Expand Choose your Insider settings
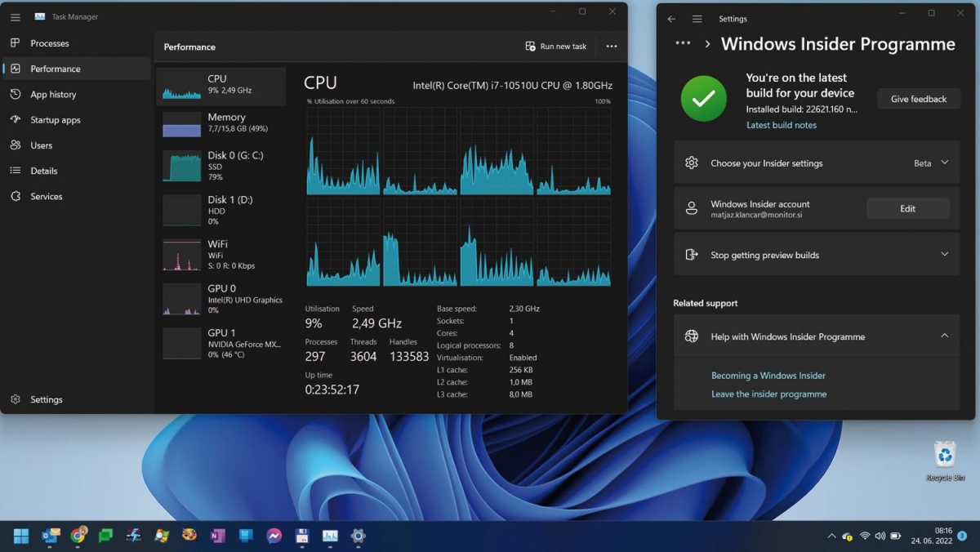The image size is (980, 552). pyautogui.click(x=817, y=162)
